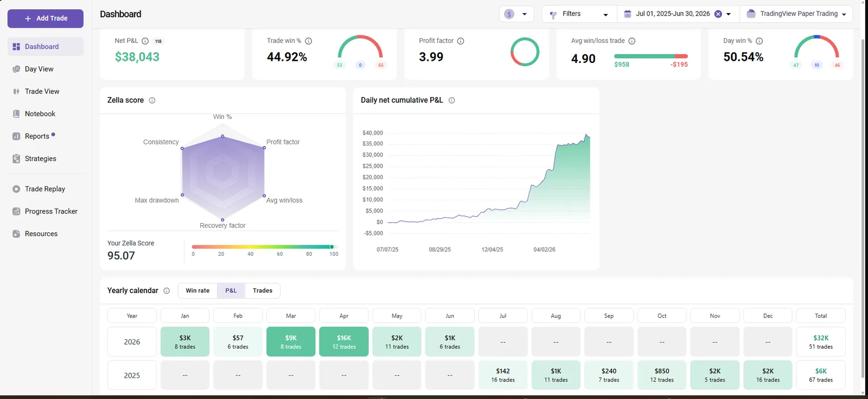Image resolution: width=868 pixels, height=399 pixels.
Task: Click the Zella score info icon
Action: point(152,100)
